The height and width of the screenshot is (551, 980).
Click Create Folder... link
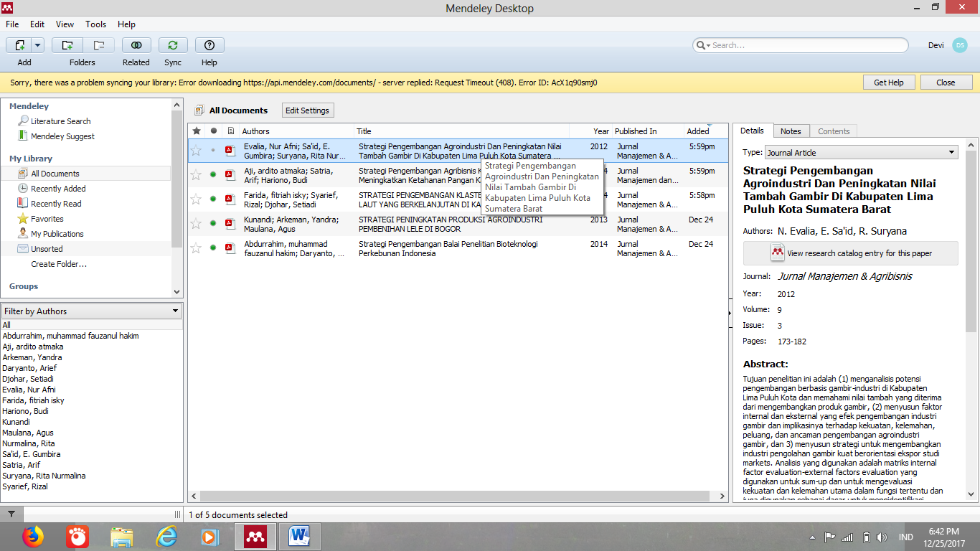59,264
